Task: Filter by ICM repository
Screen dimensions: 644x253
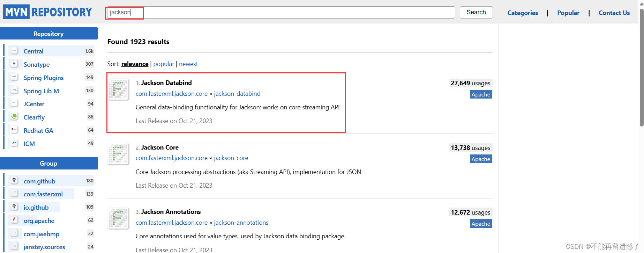Action: (x=29, y=144)
